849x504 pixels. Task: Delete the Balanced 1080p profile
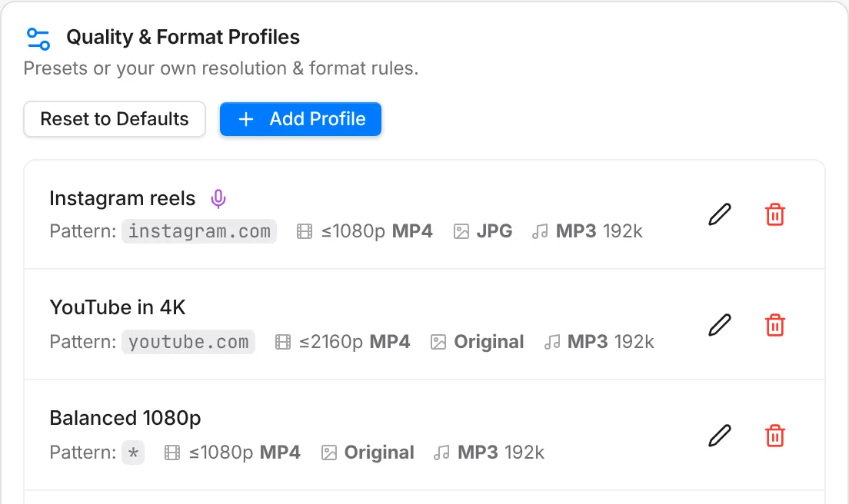(775, 436)
